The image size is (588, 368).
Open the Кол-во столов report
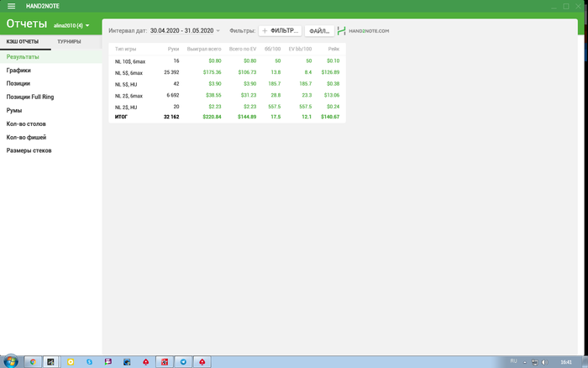pos(51,124)
